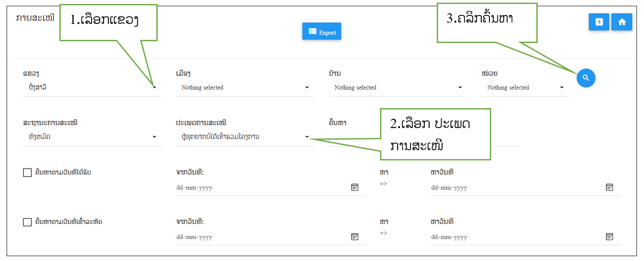Expand the ເມືອງ dropdown

(x=245, y=88)
